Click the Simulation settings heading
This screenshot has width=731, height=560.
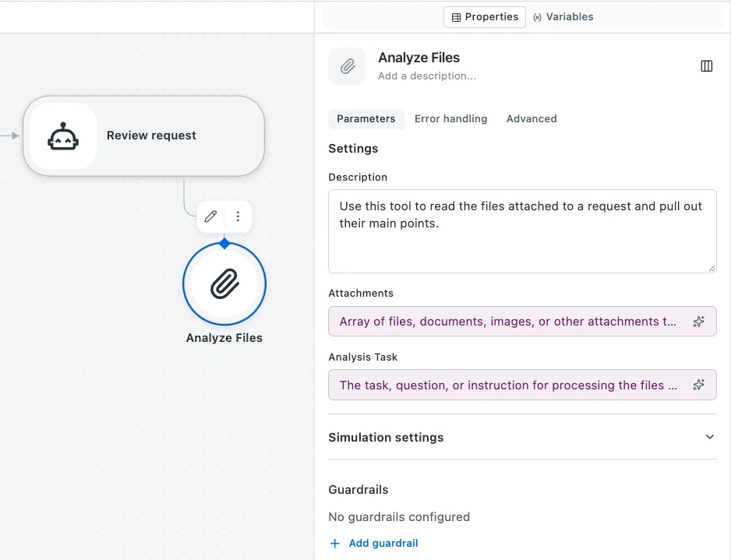click(x=386, y=438)
